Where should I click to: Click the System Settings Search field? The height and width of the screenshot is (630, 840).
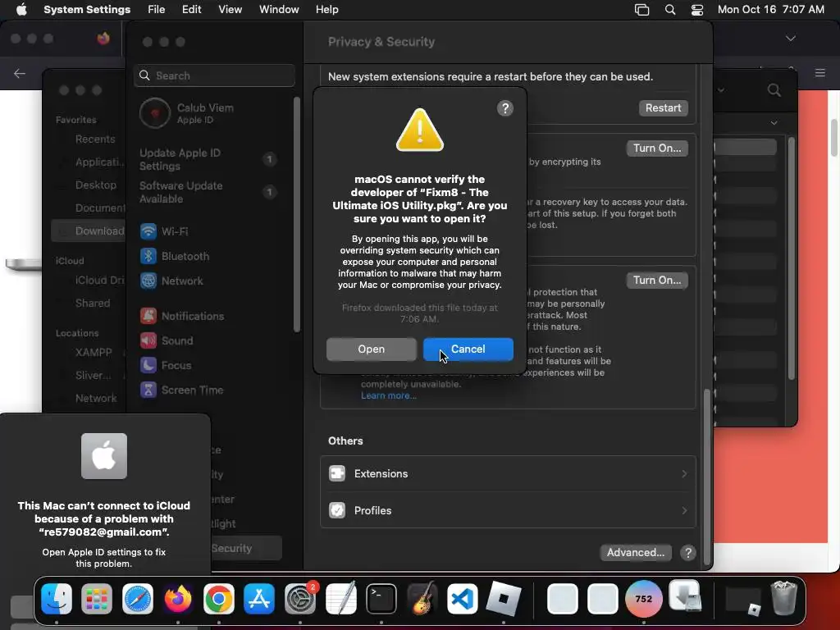click(x=214, y=75)
